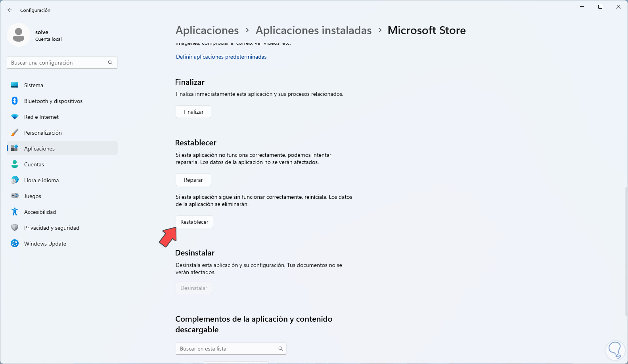Click the Restablecer button

(x=194, y=222)
